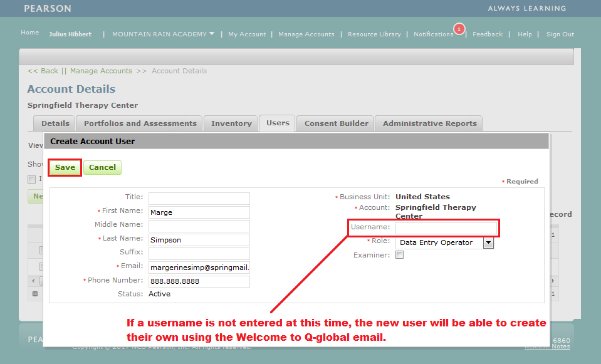Open the Consent Builder tab
This screenshot has height=364, width=601.
[335, 123]
